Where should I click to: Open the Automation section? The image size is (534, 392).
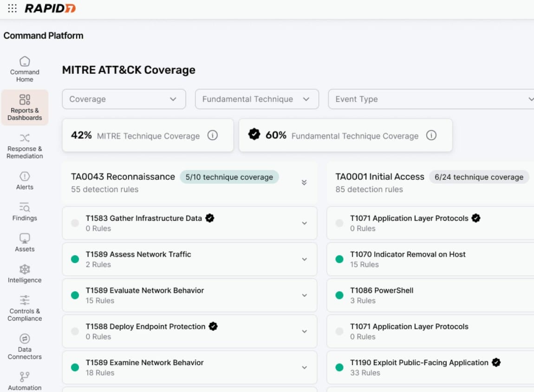pos(25,381)
